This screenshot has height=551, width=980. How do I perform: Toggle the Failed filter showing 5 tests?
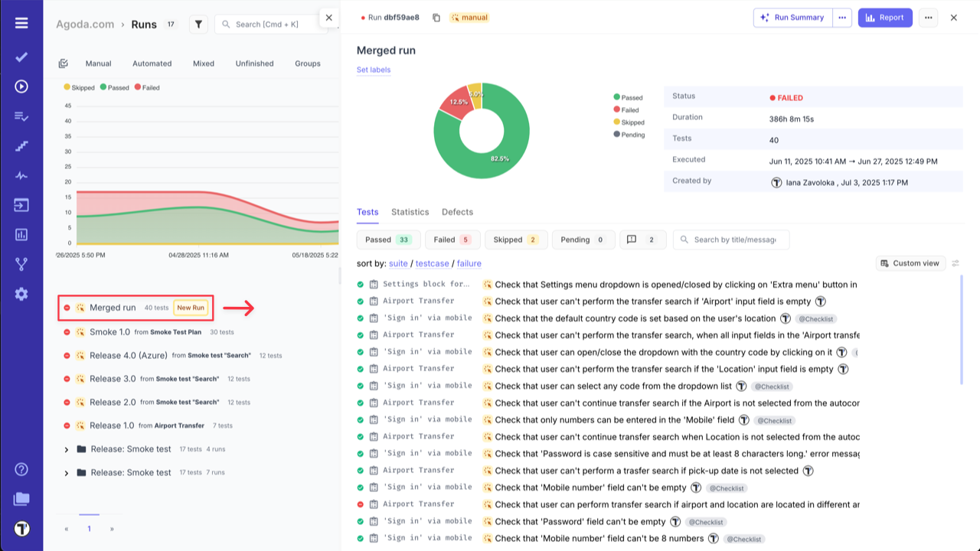tap(452, 239)
